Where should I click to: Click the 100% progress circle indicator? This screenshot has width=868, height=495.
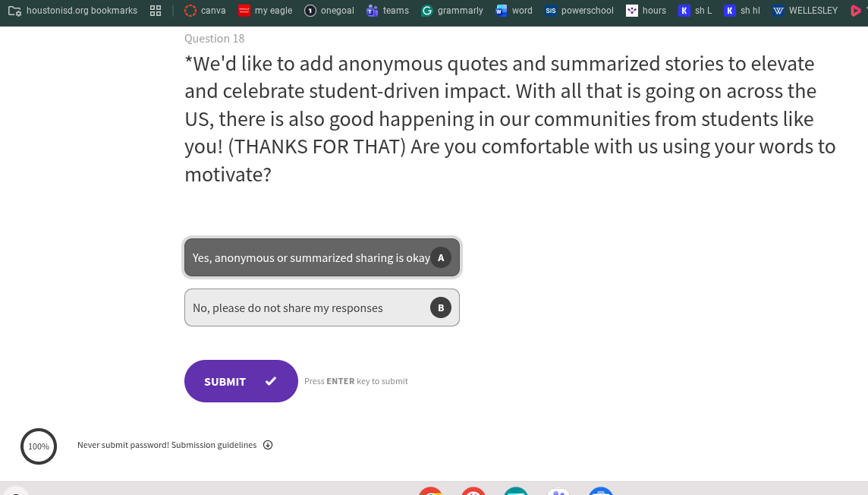(x=39, y=446)
